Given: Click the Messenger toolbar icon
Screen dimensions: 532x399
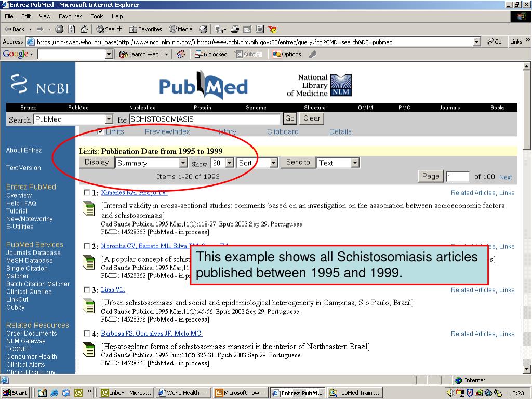Looking at the screenshot, I should tap(272, 29).
